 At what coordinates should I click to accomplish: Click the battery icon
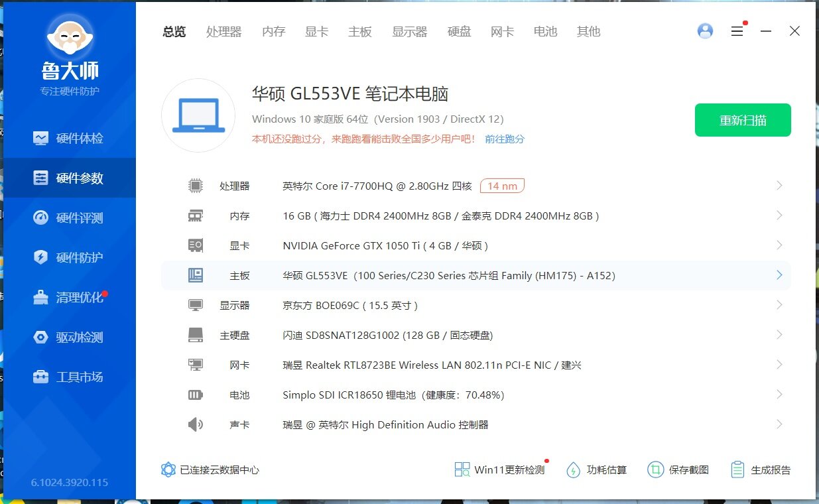pyautogui.click(x=195, y=395)
